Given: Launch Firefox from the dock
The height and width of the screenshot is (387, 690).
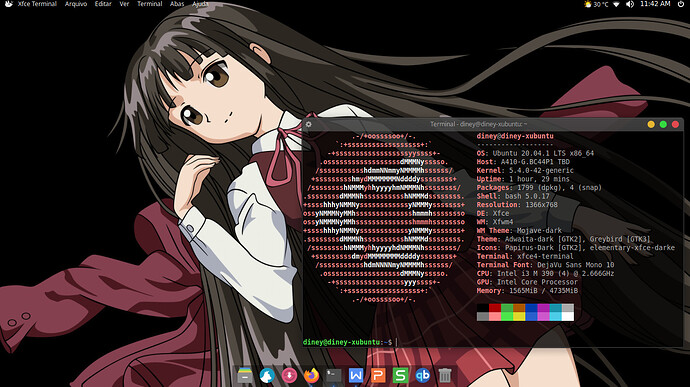Looking at the screenshot, I should coord(312,375).
